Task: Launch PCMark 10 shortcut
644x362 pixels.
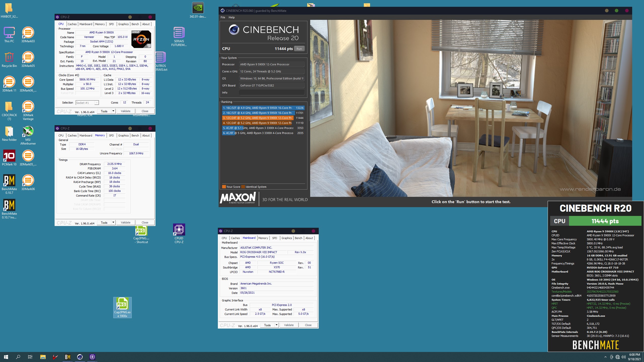Action: pyautogui.click(x=9, y=158)
